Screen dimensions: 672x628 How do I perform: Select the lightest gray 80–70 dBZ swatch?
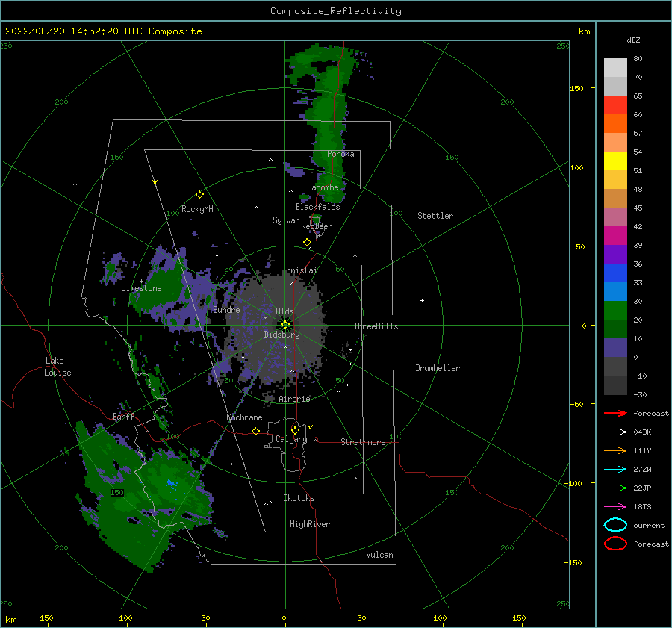(615, 68)
